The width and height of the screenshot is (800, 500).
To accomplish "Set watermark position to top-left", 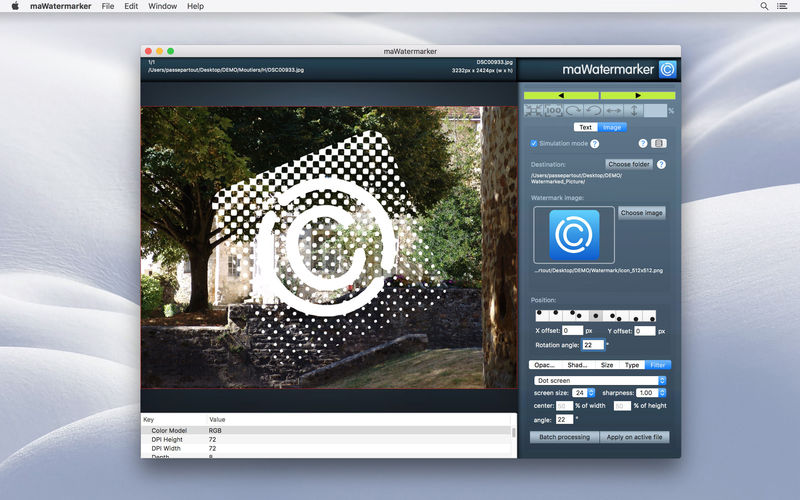I will [543, 316].
